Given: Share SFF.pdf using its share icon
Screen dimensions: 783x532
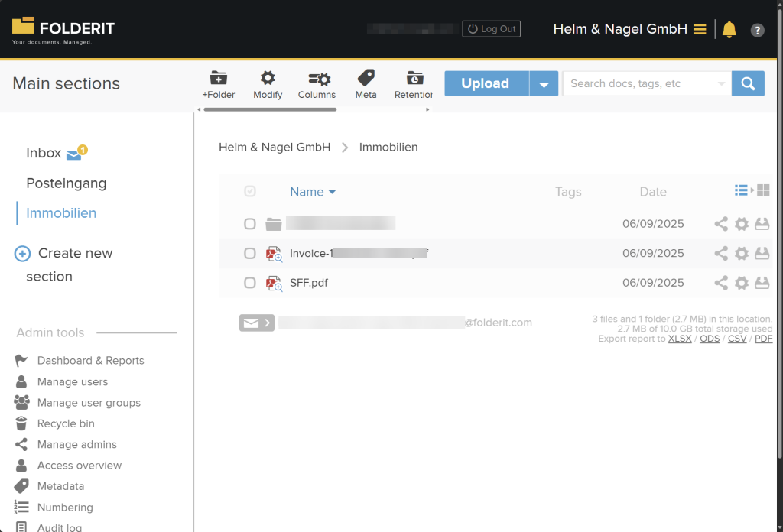Looking at the screenshot, I should pos(720,283).
